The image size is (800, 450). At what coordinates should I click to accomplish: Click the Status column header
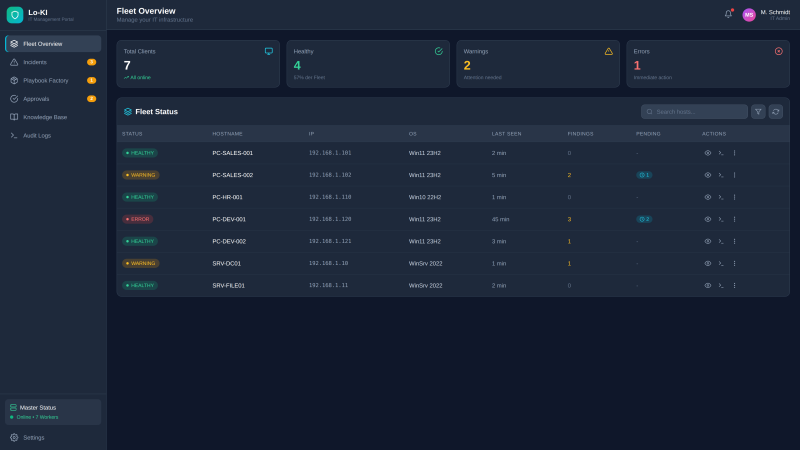(132, 134)
